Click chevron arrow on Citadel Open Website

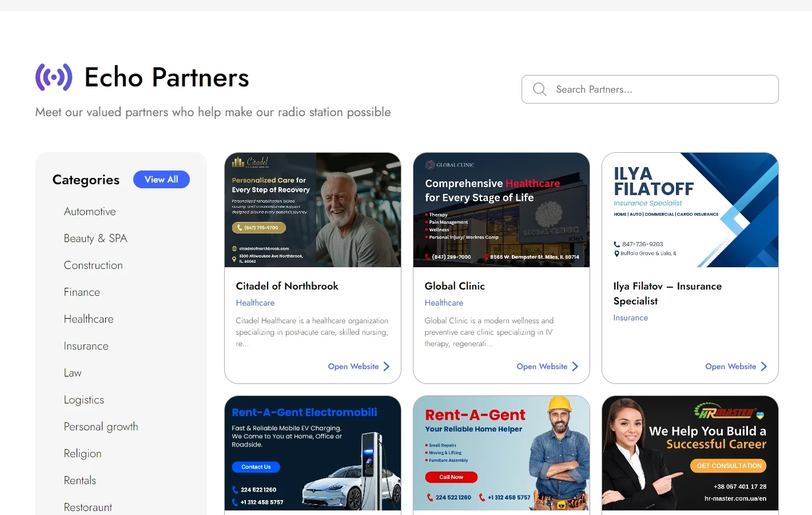point(387,366)
